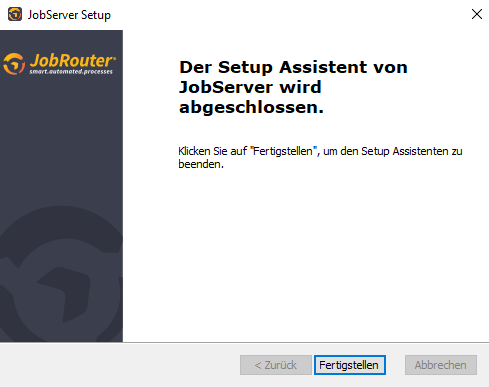Click the 'JobServer Setup' window title text
Image resolution: width=489 pixels, height=387 pixels.
tap(69, 15)
